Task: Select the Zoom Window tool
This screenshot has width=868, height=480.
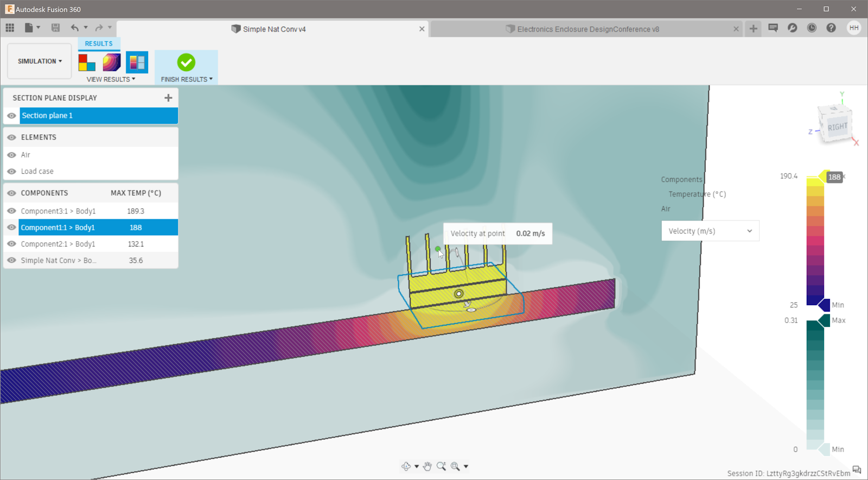Action: click(455, 466)
